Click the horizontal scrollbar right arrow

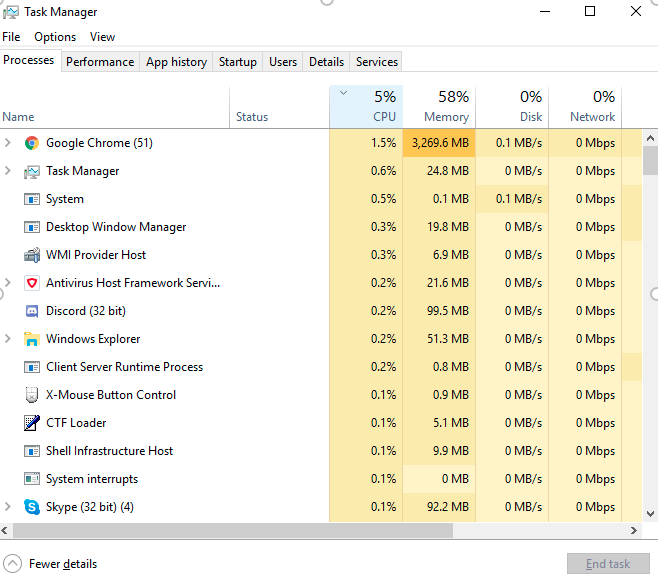[x=634, y=531]
